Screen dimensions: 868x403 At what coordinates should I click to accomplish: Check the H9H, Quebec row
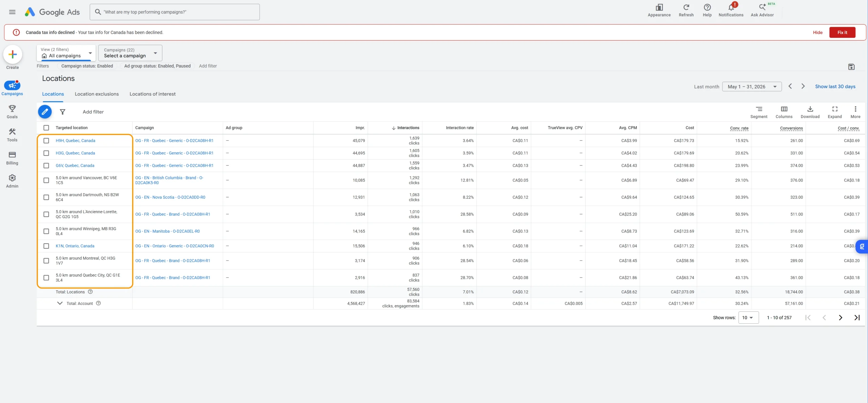pyautogui.click(x=46, y=141)
